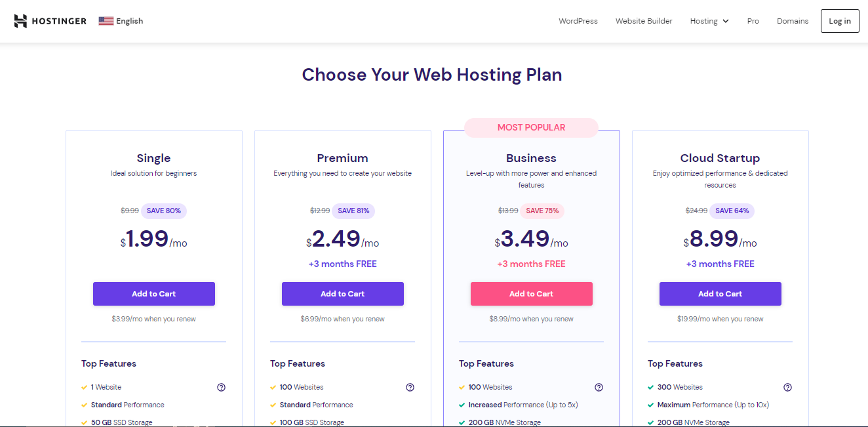Click the Log in button

click(840, 21)
